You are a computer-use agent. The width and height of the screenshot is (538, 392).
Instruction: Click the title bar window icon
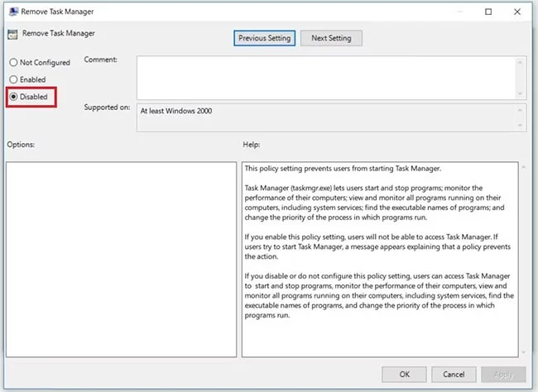(x=14, y=12)
